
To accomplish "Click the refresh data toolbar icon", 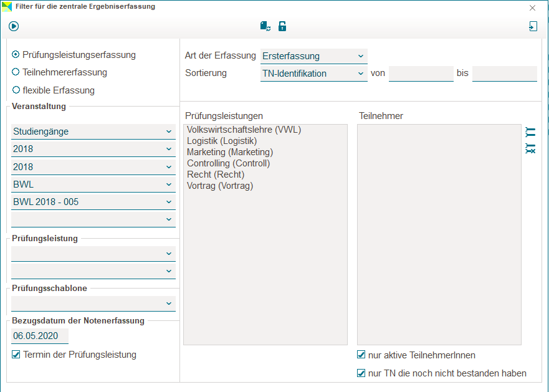I will coord(265,26).
